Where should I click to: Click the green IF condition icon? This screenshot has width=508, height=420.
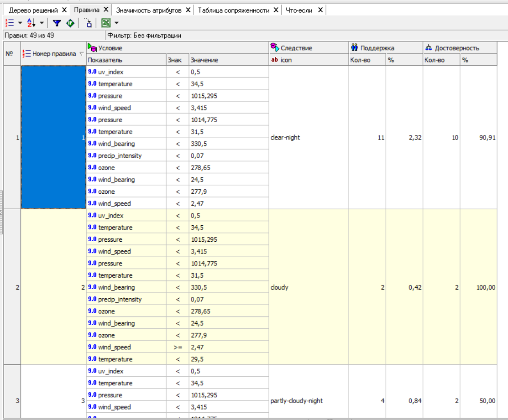(70, 23)
